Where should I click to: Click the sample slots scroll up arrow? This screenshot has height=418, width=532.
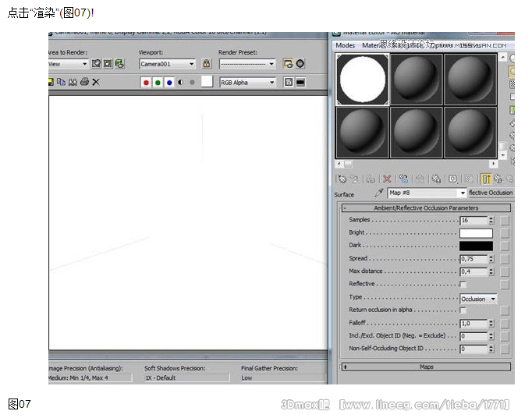coord(503,58)
